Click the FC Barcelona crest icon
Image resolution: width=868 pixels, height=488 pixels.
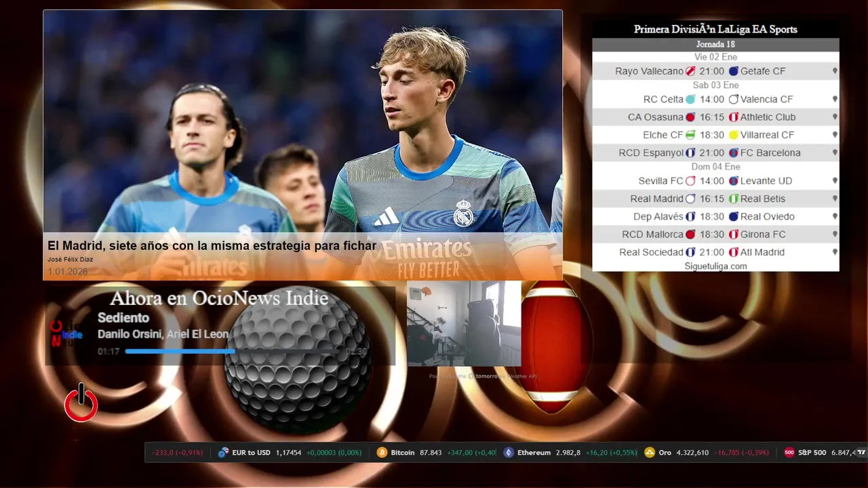click(x=734, y=153)
